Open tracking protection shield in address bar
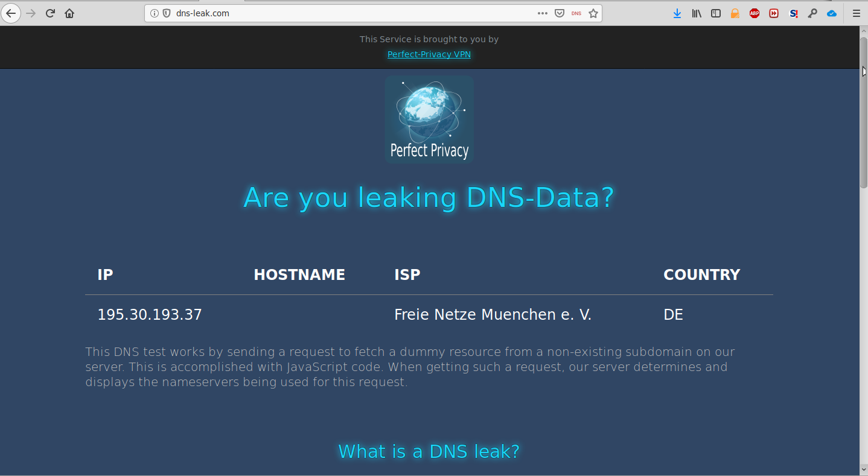The image size is (868, 476). pos(167,13)
